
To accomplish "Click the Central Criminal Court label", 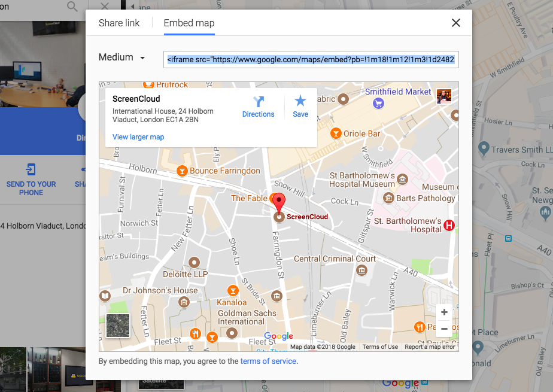I will (x=335, y=259).
